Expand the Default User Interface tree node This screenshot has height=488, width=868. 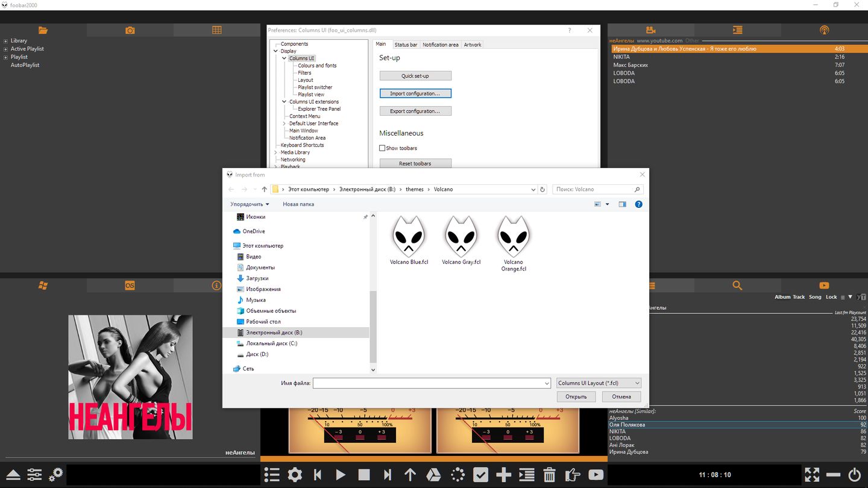[x=285, y=124]
